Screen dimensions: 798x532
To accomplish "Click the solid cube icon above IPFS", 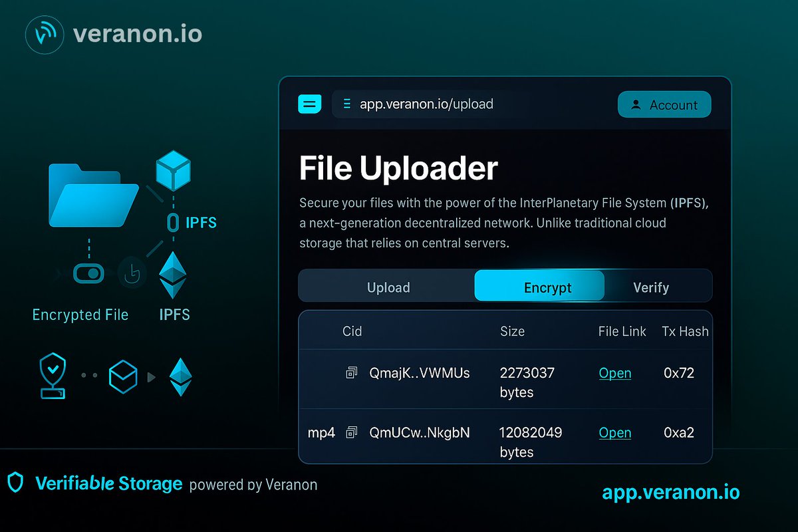I will pyautogui.click(x=173, y=171).
